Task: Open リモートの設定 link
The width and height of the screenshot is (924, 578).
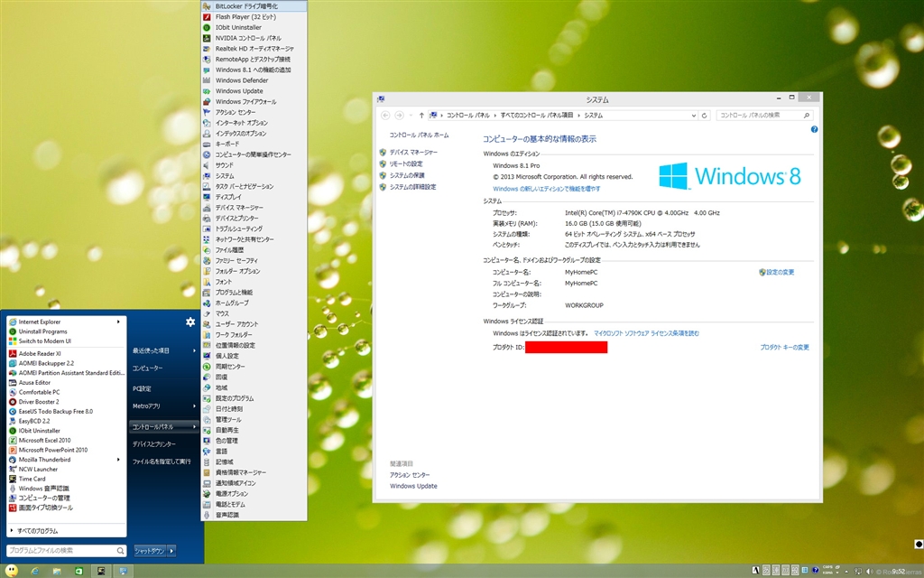Action: click(x=406, y=164)
